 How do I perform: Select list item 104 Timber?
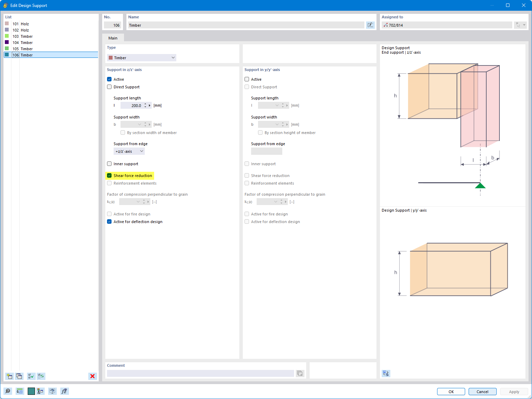pyautogui.click(x=51, y=43)
